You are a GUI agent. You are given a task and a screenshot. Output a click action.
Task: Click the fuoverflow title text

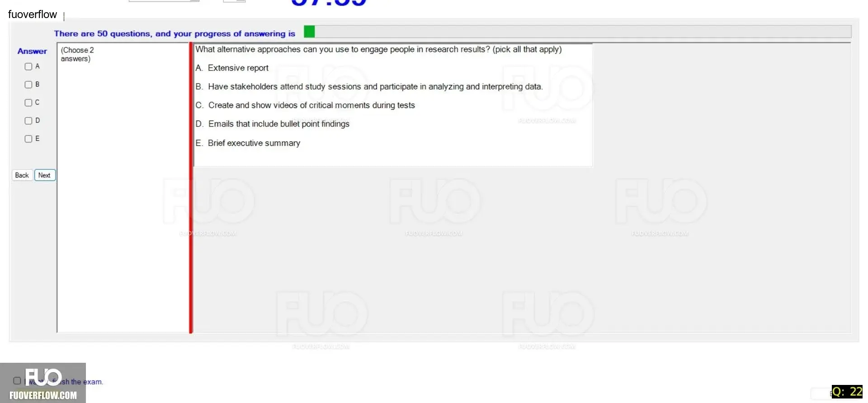pyautogui.click(x=33, y=14)
